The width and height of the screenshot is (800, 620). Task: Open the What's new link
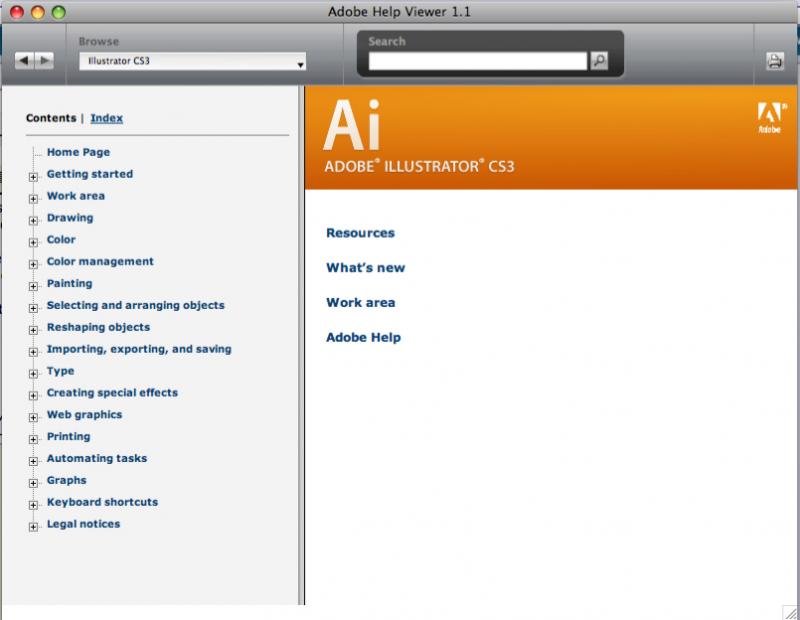(x=365, y=268)
